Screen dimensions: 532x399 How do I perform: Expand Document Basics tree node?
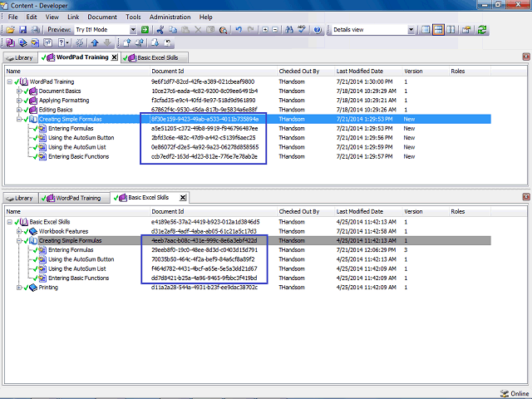coord(19,91)
